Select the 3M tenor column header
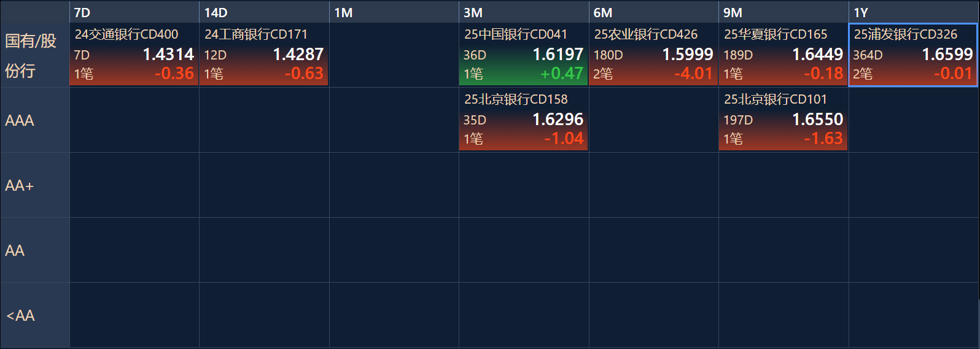This screenshot has width=980, height=349. (x=524, y=12)
